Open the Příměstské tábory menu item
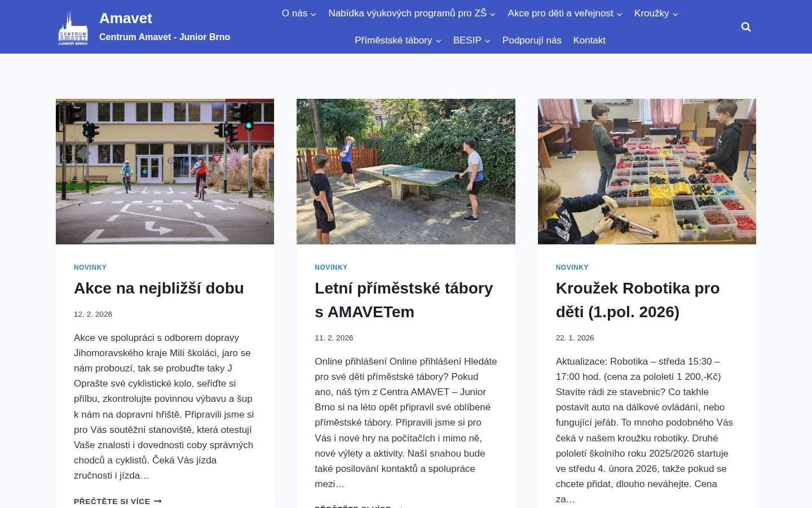This screenshot has width=812, height=508. (x=393, y=40)
